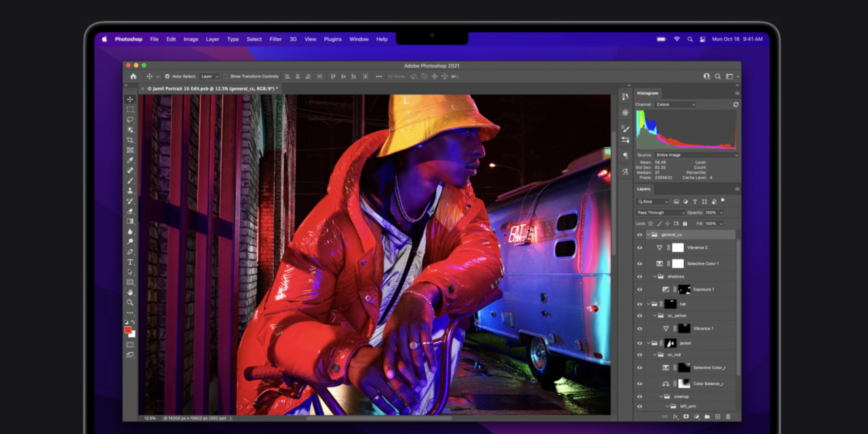
Task: Click the Home icon in options bar
Action: [x=134, y=77]
